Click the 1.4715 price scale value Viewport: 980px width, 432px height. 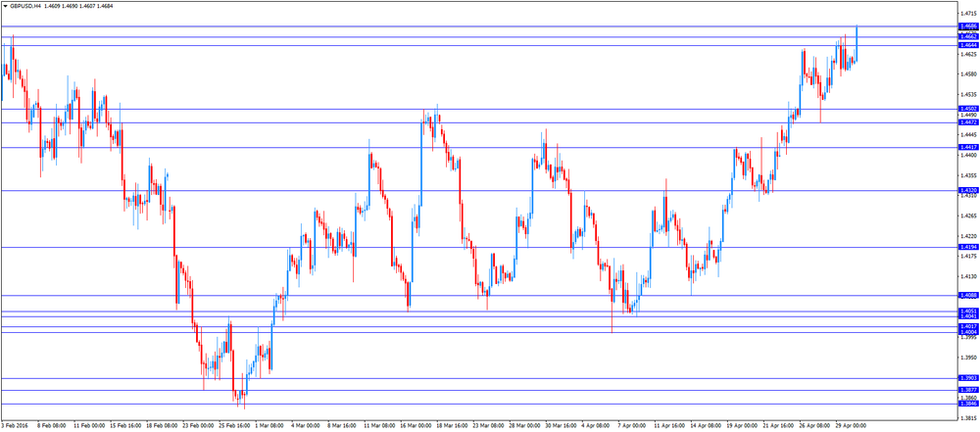tap(969, 13)
